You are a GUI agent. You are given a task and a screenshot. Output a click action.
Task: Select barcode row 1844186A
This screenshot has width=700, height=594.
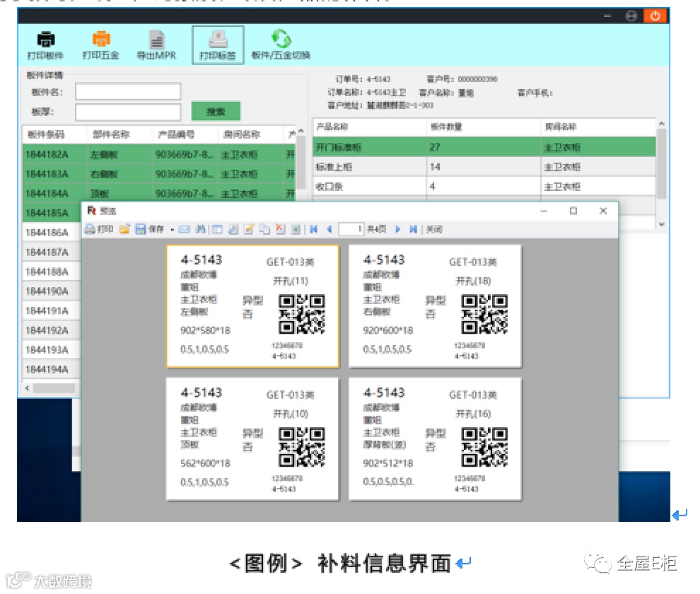coord(52,233)
